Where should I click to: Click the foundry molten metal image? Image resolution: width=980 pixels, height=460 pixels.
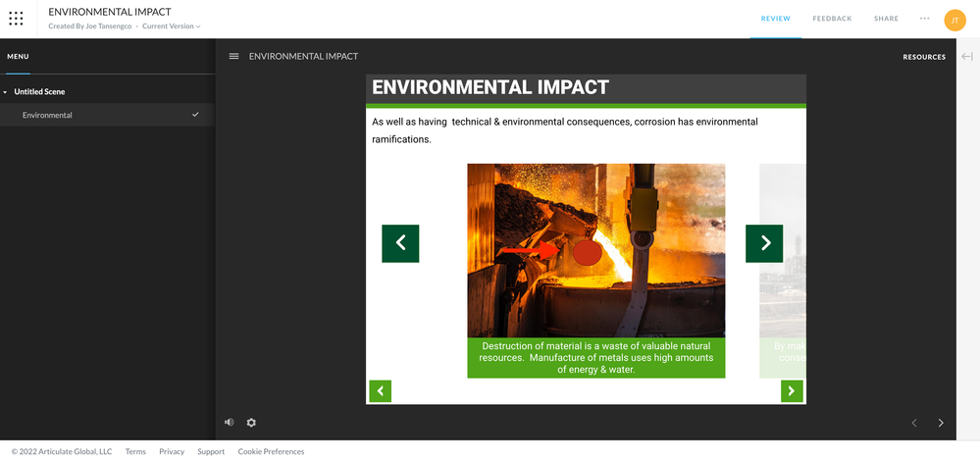[x=596, y=251]
